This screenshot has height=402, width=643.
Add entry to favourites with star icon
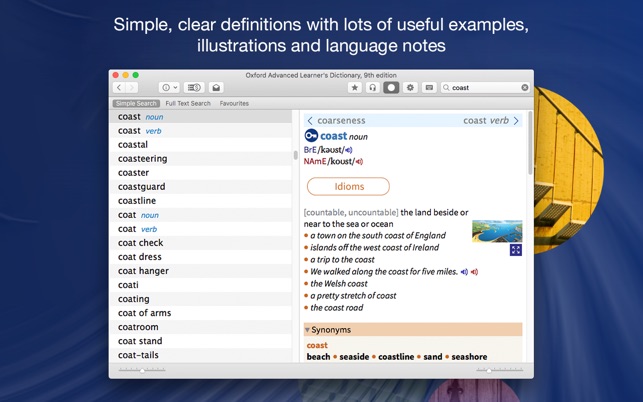pos(355,87)
